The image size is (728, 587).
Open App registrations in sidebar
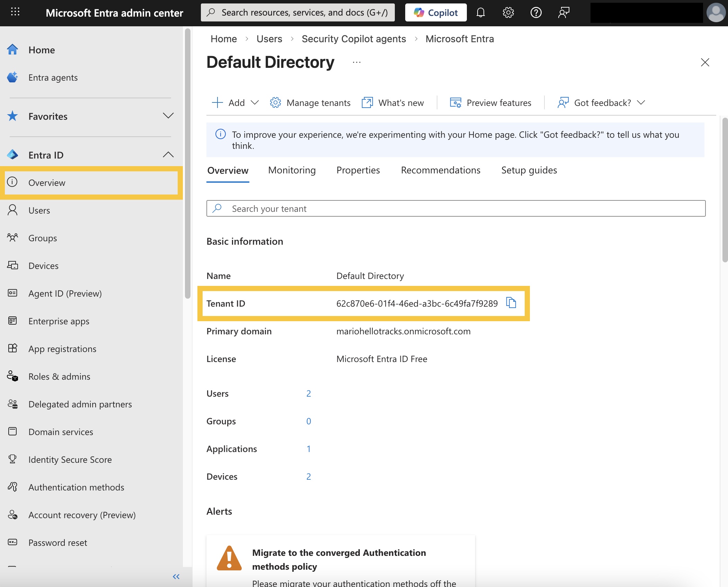pos(62,349)
